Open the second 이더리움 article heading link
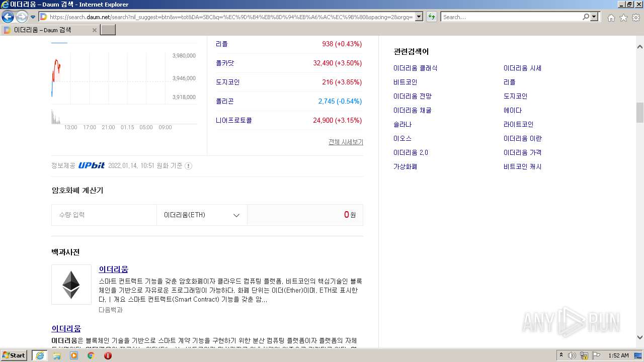 (x=66, y=328)
